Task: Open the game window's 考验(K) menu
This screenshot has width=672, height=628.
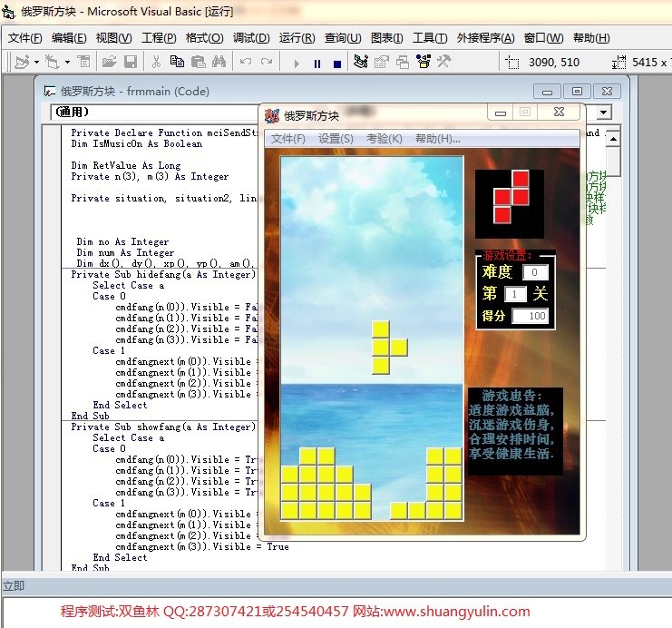Action: point(384,139)
